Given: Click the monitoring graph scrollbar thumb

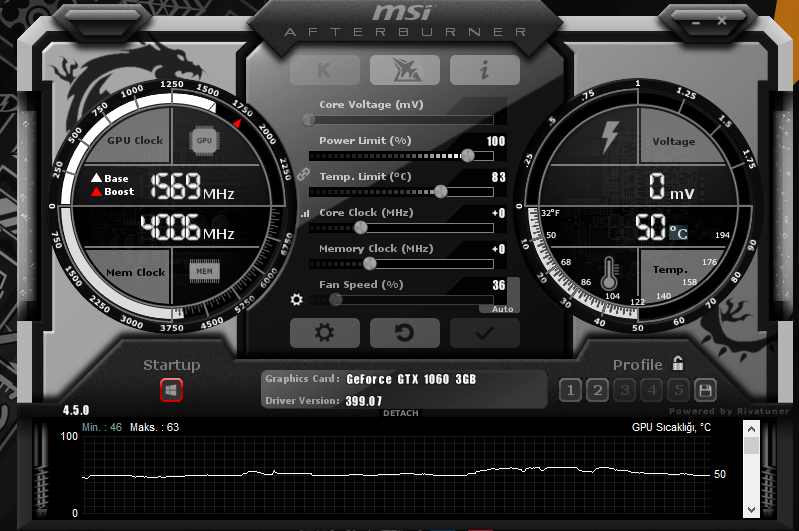Looking at the screenshot, I should coord(751,445).
